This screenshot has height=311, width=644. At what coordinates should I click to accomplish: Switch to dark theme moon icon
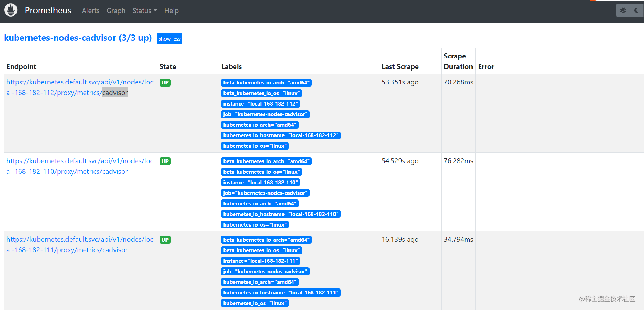(637, 11)
